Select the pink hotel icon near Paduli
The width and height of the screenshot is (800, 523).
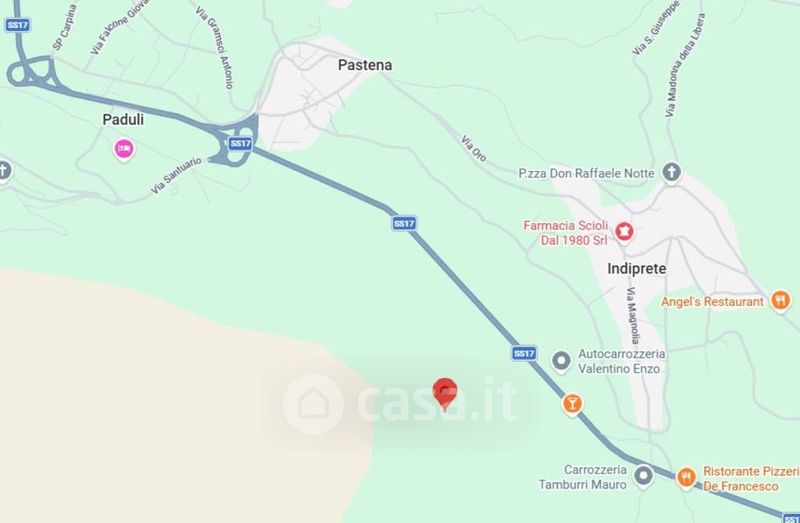click(123, 150)
